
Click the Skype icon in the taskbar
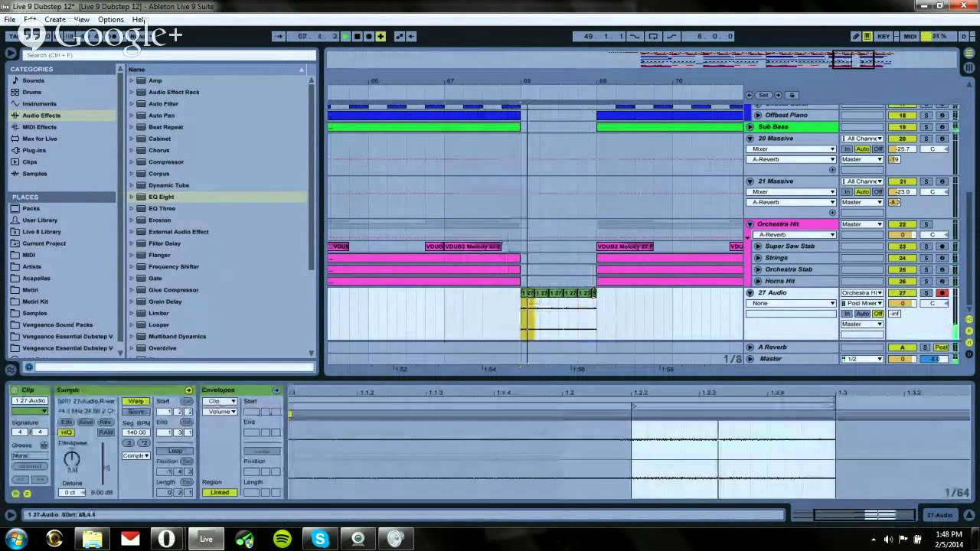tap(320, 539)
